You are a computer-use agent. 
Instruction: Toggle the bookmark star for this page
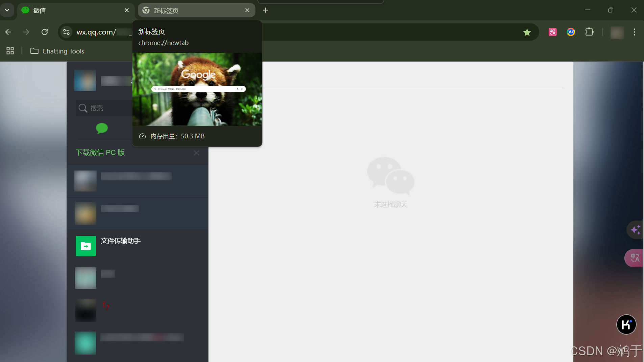pyautogui.click(x=527, y=32)
